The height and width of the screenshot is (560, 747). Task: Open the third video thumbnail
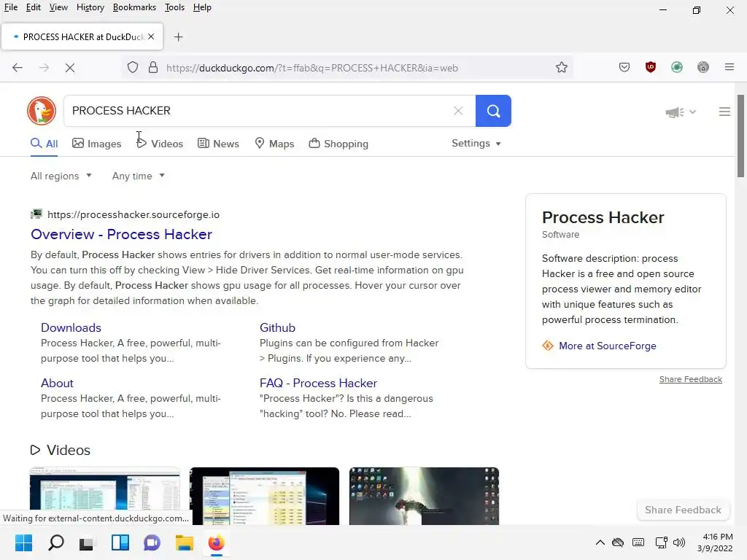click(x=424, y=496)
